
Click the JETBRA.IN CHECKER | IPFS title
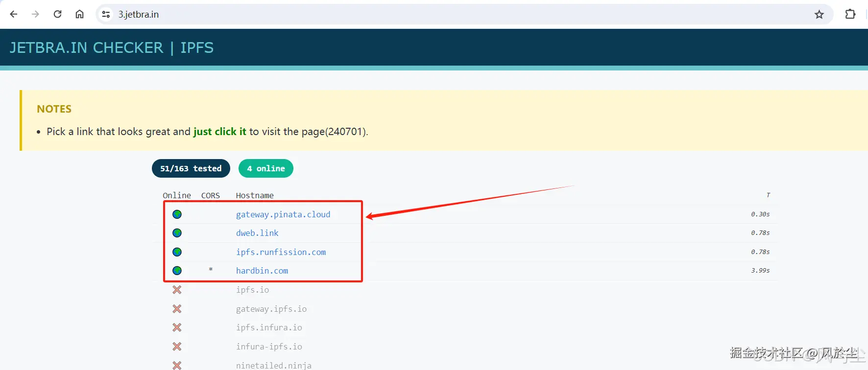pos(112,47)
